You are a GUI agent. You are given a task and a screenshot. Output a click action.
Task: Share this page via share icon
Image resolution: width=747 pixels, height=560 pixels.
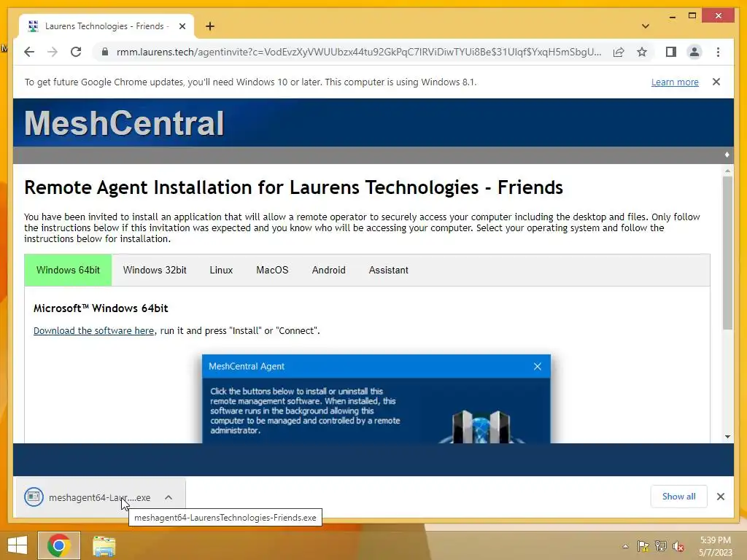click(x=619, y=52)
